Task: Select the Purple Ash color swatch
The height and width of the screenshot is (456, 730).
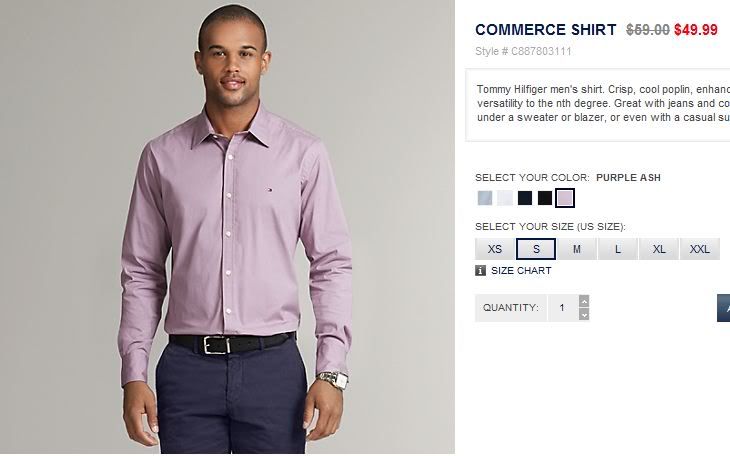Action: [565, 198]
